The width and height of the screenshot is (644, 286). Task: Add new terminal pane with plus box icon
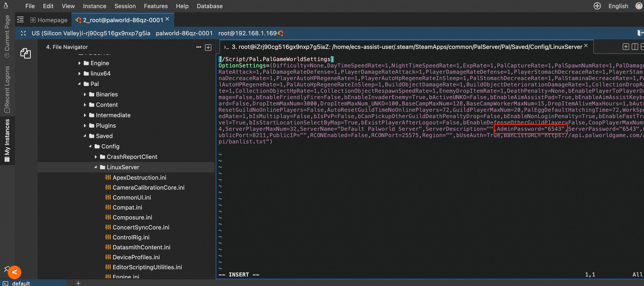coord(625,47)
